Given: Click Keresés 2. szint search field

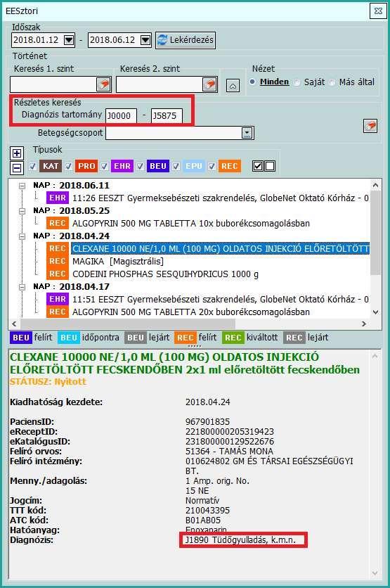Looking at the screenshot, I should (160, 84).
